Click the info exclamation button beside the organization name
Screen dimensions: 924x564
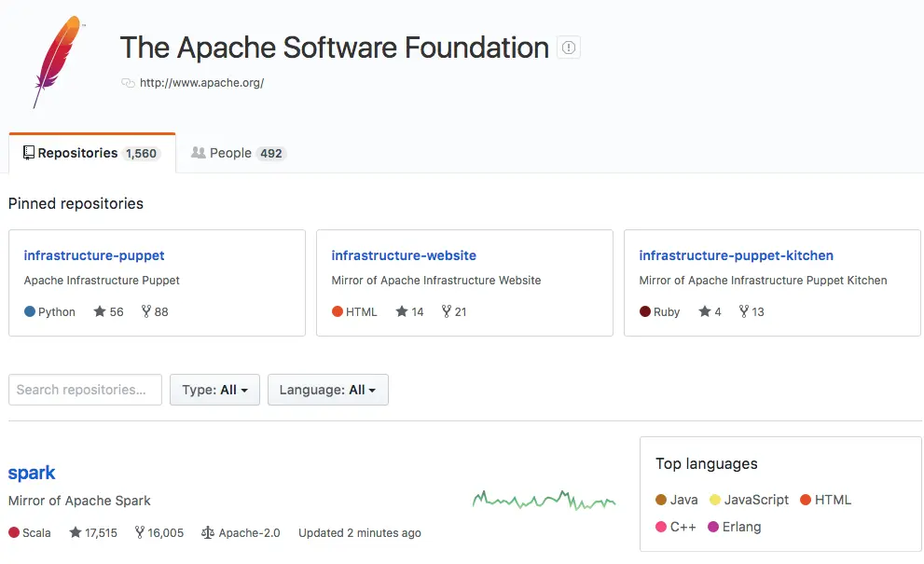coord(569,48)
